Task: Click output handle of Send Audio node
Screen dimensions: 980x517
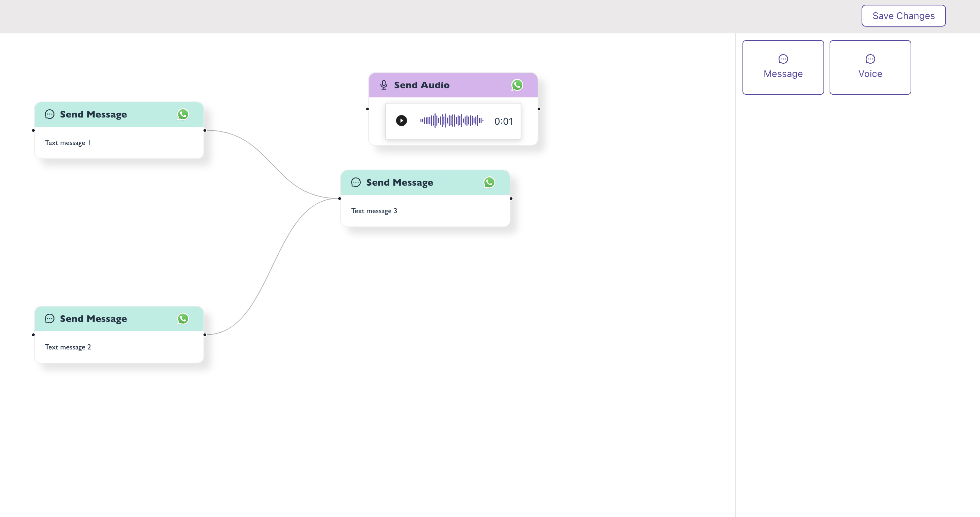Action: click(539, 109)
